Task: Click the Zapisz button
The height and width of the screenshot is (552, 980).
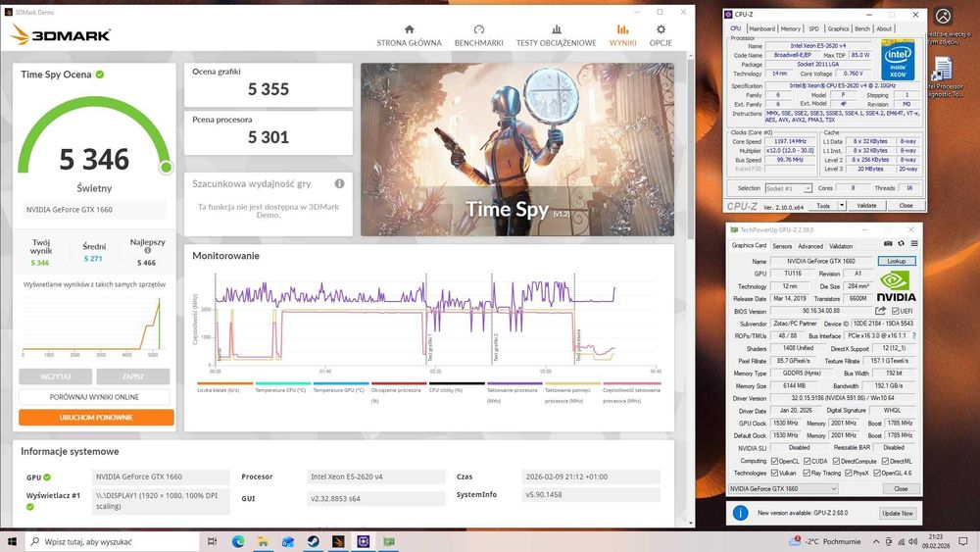Action: coord(133,376)
